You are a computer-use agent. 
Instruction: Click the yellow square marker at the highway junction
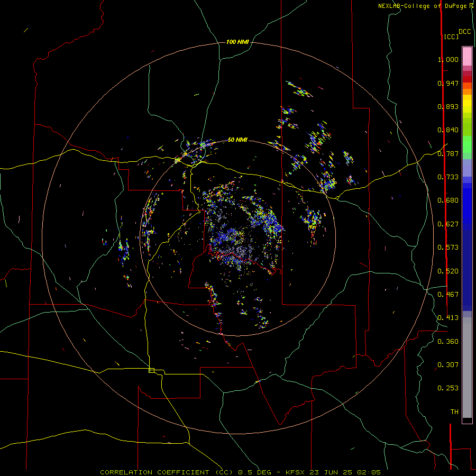(x=151, y=370)
